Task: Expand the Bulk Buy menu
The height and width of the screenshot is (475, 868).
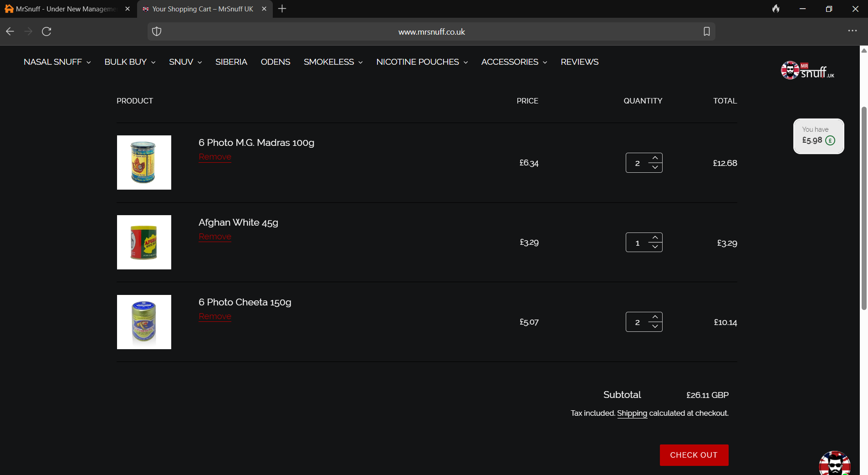Action: [130, 62]
